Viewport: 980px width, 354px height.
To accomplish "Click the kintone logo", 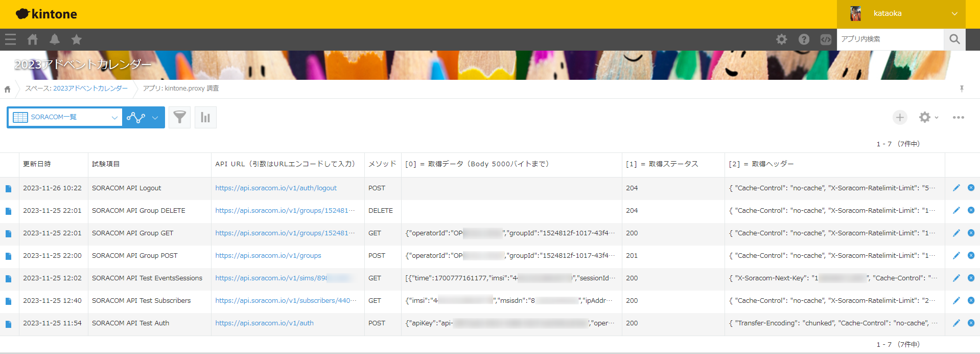I will pyautogui.click(x=46, y=14).
